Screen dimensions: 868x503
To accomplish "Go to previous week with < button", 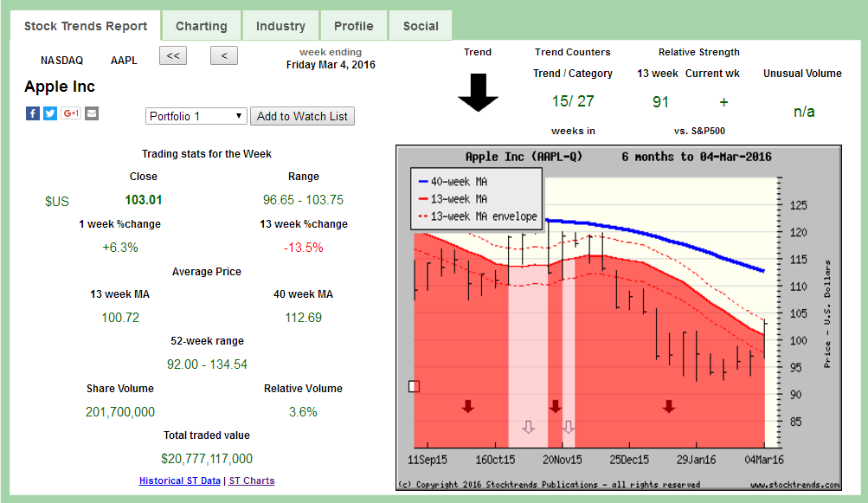I will click(224, 55).
